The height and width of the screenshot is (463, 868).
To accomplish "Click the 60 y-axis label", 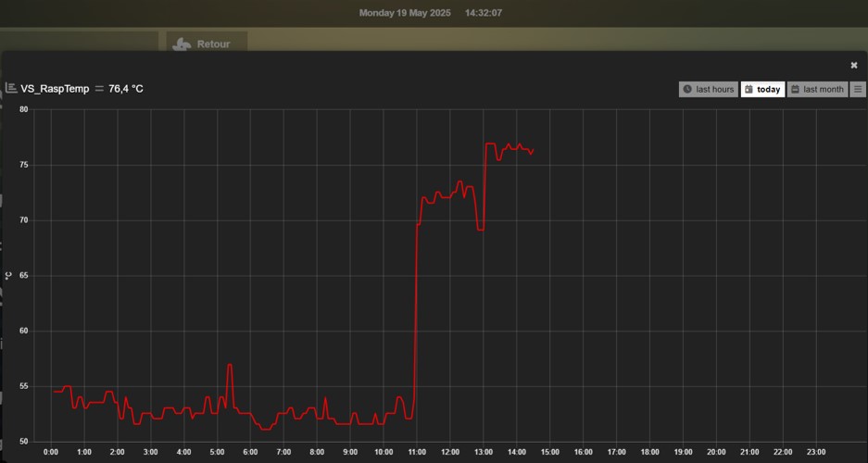I will [24, 331].
